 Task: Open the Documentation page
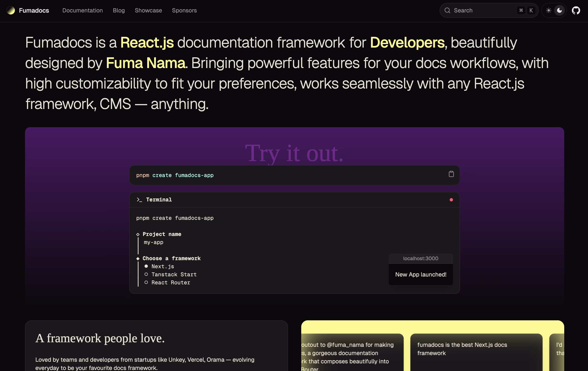[x=82, y=10]
